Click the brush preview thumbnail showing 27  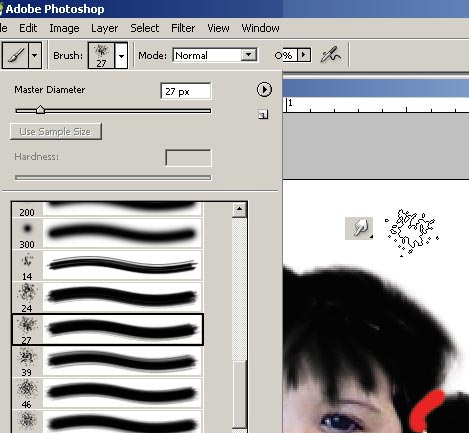[101, 55]
